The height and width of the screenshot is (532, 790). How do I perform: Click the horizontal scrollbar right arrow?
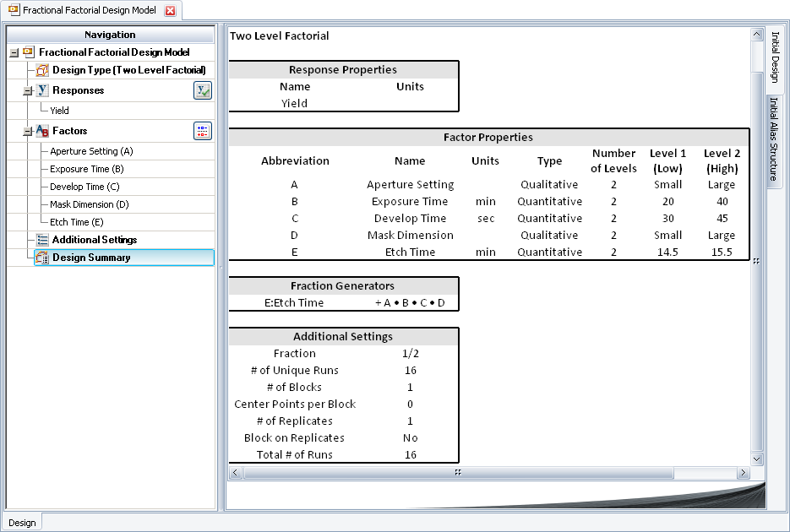[x=743, y=473]
